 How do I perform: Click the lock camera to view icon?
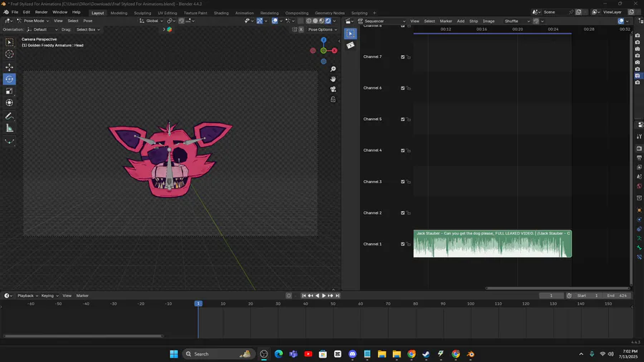333,99
